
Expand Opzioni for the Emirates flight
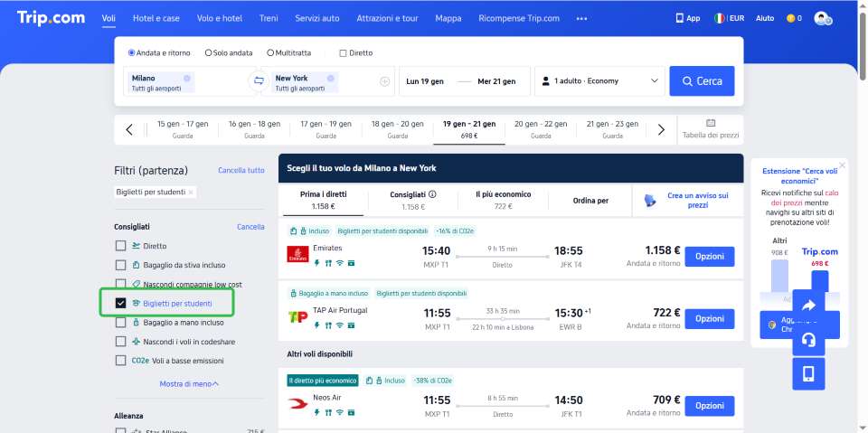coord(710,257)
